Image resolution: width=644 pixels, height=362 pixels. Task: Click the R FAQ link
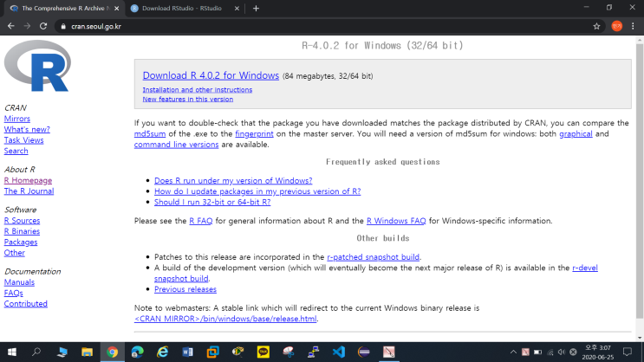[201, 221]
